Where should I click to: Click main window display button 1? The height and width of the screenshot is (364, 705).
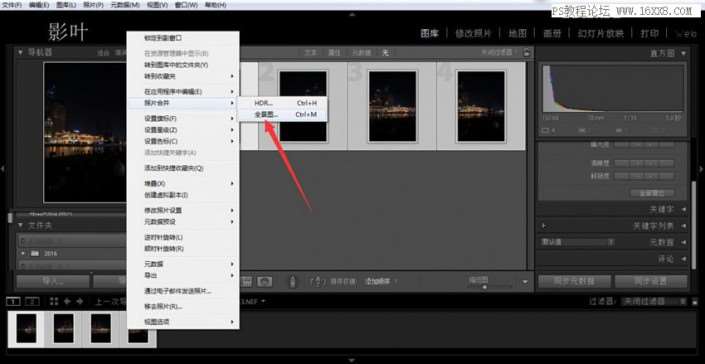click(13, 301)
